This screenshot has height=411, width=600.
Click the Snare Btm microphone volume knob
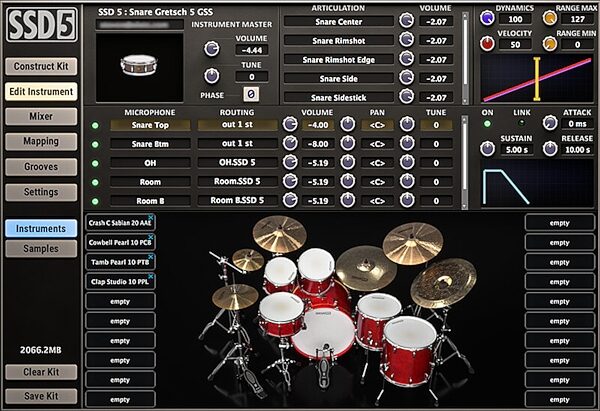[290, 143]
